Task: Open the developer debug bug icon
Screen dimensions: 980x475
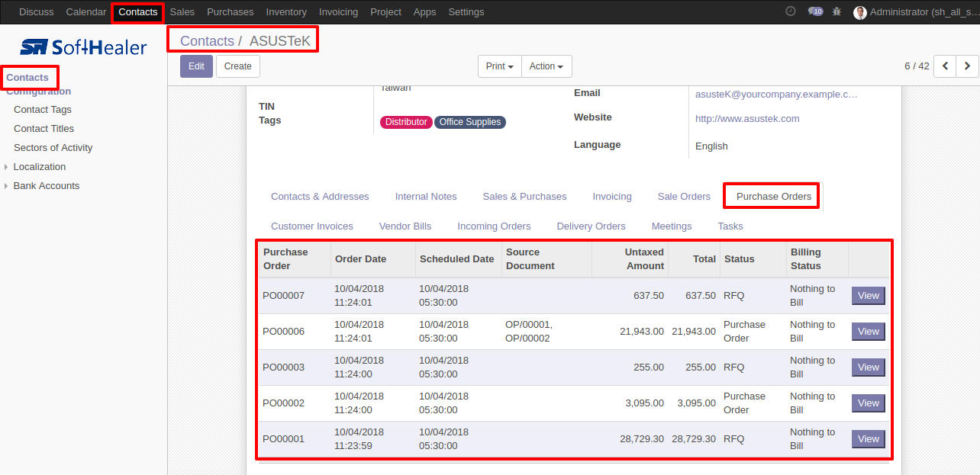Action: (x=837, y=11)
